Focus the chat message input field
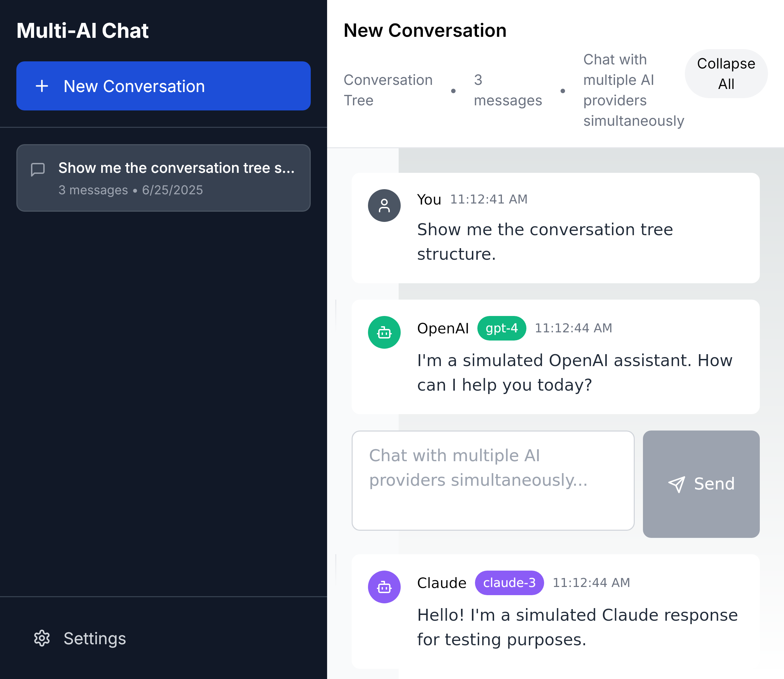 493,481
